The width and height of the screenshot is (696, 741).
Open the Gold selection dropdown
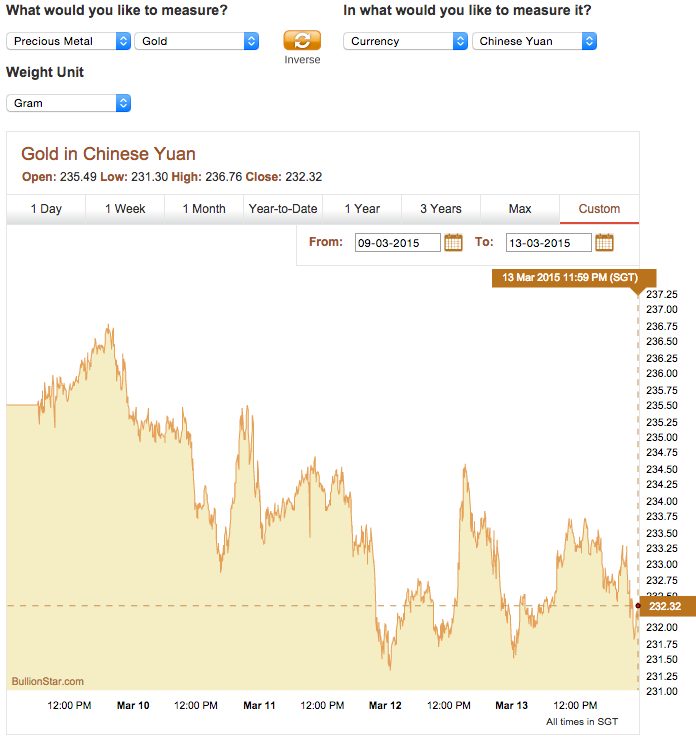click(x=196, y=41)
